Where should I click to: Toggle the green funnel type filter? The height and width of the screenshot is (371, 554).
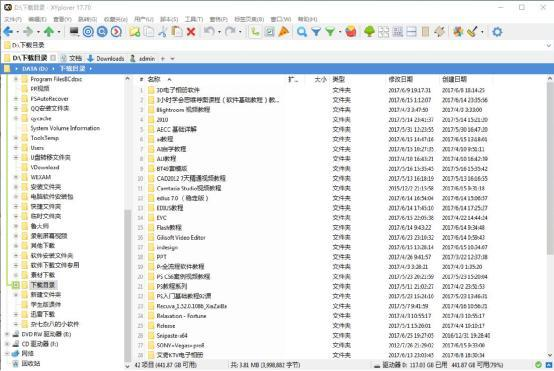click(330, 32)
